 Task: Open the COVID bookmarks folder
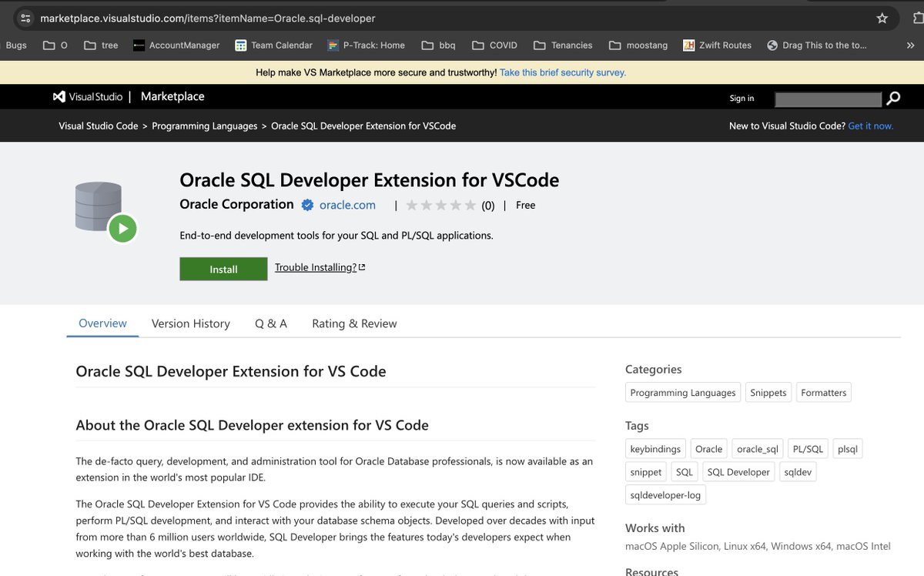tap(494, 45)
